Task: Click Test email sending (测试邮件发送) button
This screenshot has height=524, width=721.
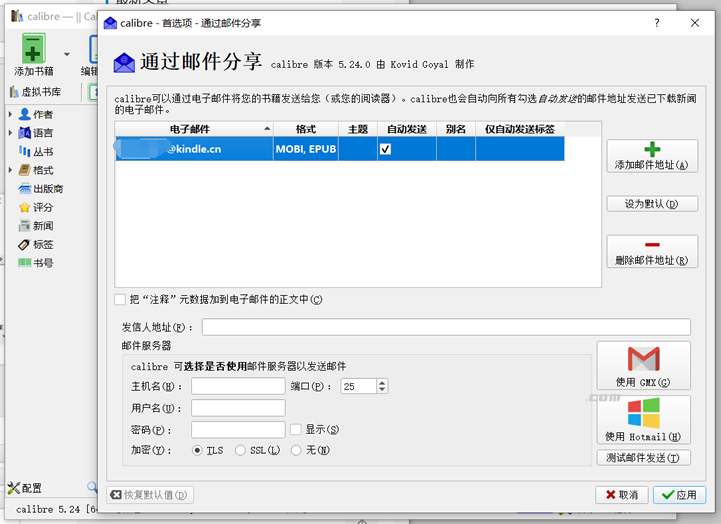Action: pos(644,458)
